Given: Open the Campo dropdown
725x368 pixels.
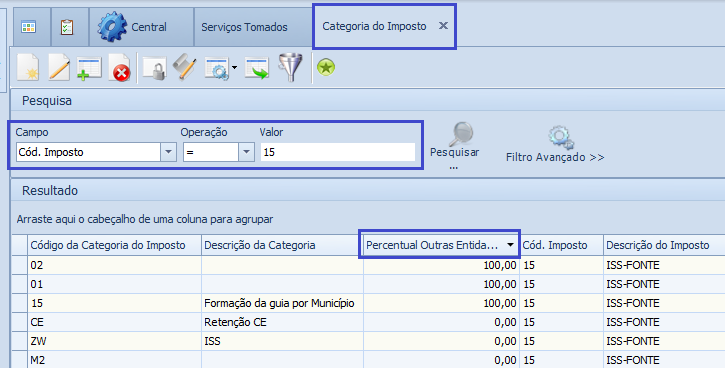Looking at the screenshot, I should tap(168, 152).
